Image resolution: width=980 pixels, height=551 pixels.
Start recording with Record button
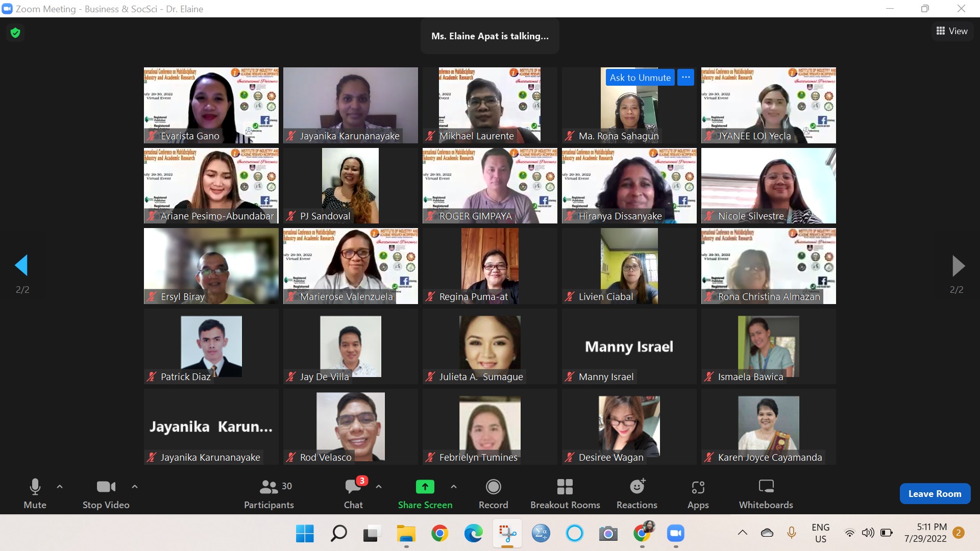[493, 493]
